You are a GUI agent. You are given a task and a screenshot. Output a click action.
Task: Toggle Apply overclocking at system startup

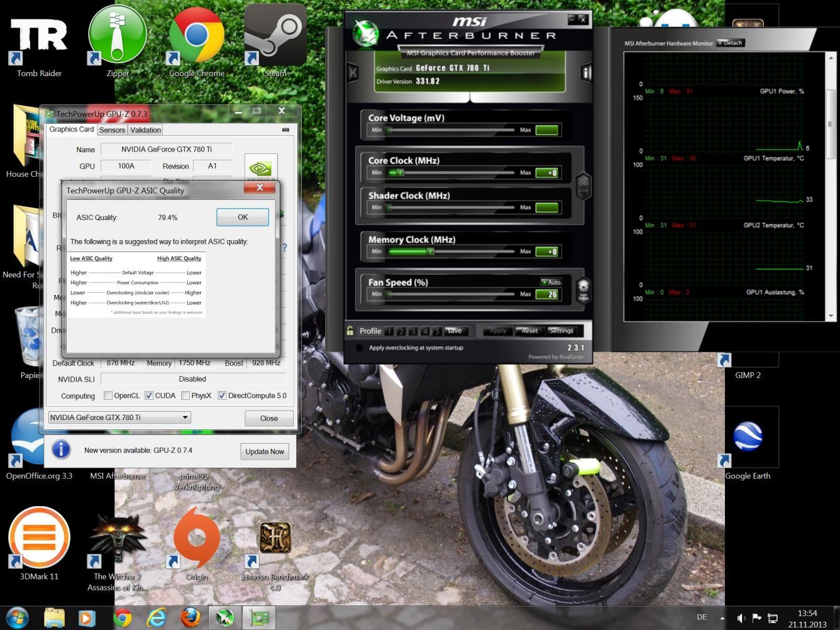click(359, 348)
